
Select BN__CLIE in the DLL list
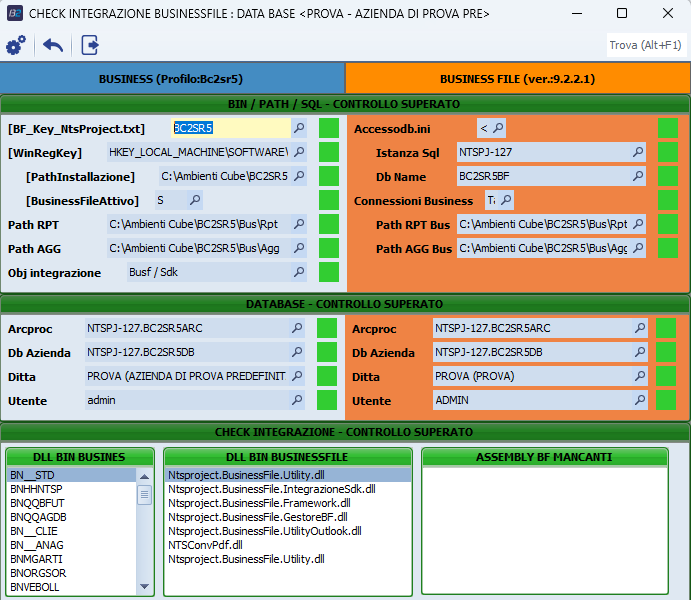coord(72,531)
